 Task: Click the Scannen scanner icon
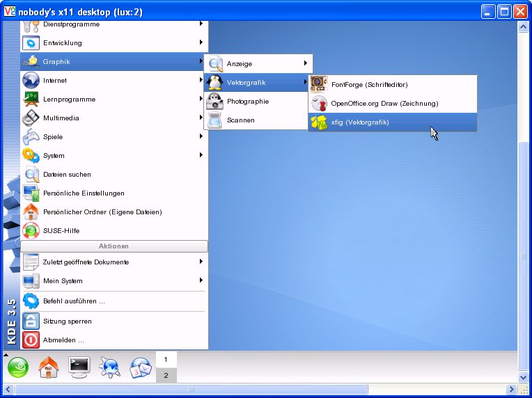[x=214, y=120]
